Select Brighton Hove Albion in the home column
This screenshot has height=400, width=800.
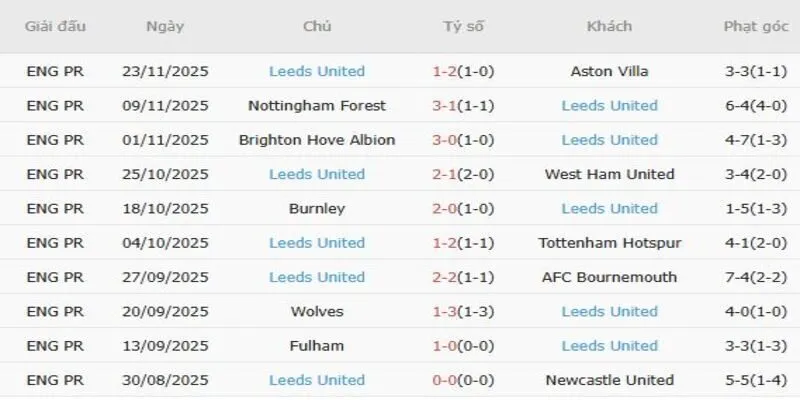317,140
